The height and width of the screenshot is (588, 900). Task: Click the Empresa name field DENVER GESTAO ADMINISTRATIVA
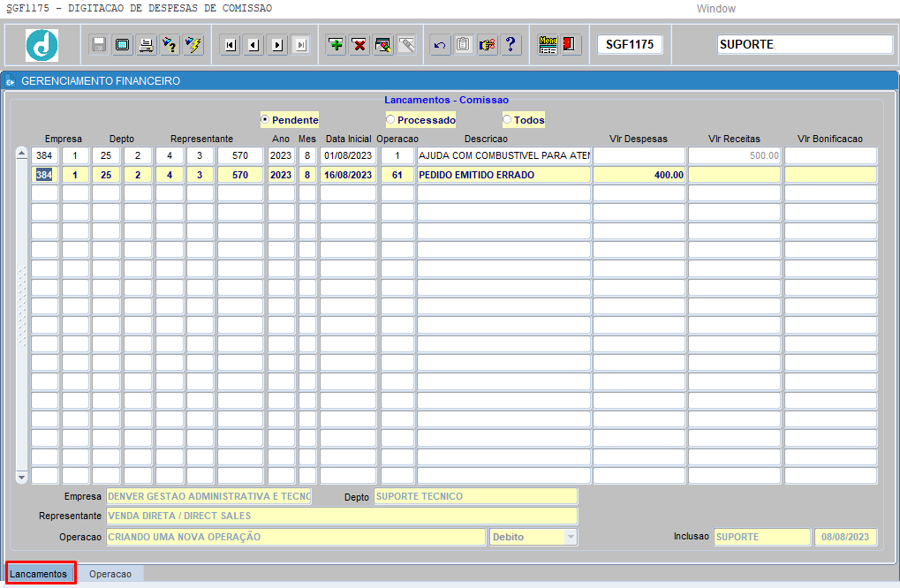pyautogui.click(x=209, y=496)
